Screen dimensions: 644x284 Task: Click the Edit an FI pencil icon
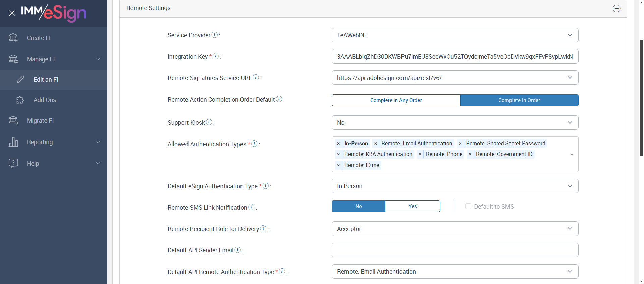click(x=20, y=79)
